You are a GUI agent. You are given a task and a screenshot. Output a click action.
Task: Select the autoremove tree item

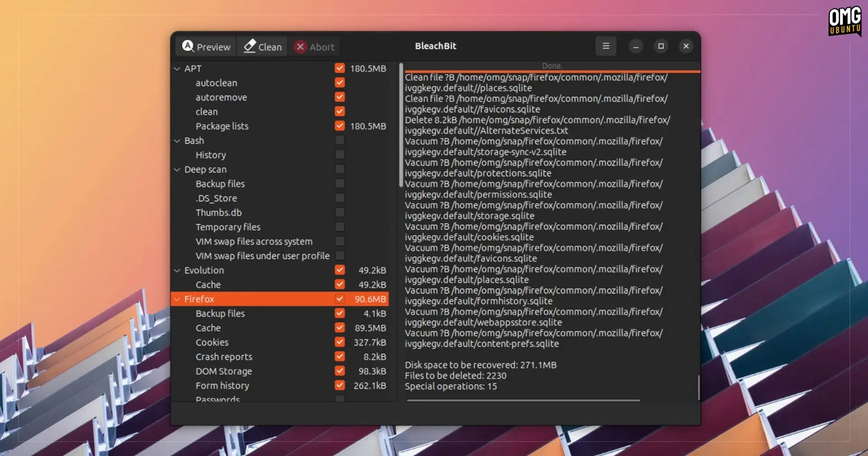click(x=221, y=97)
